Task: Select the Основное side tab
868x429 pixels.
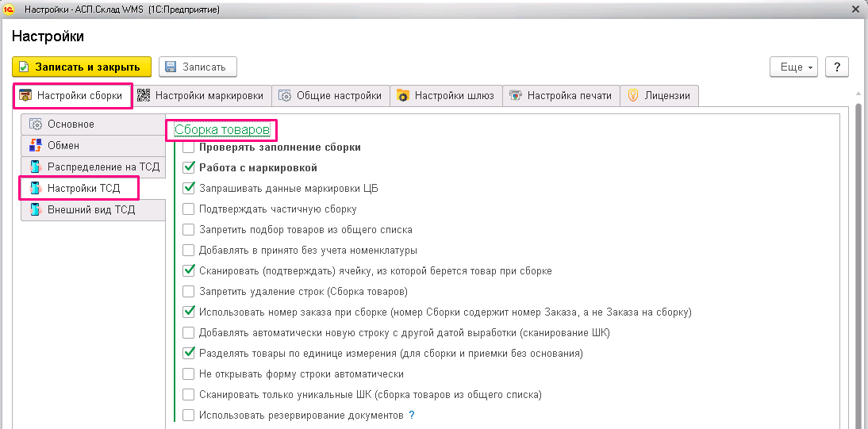Action: [93, 124]
